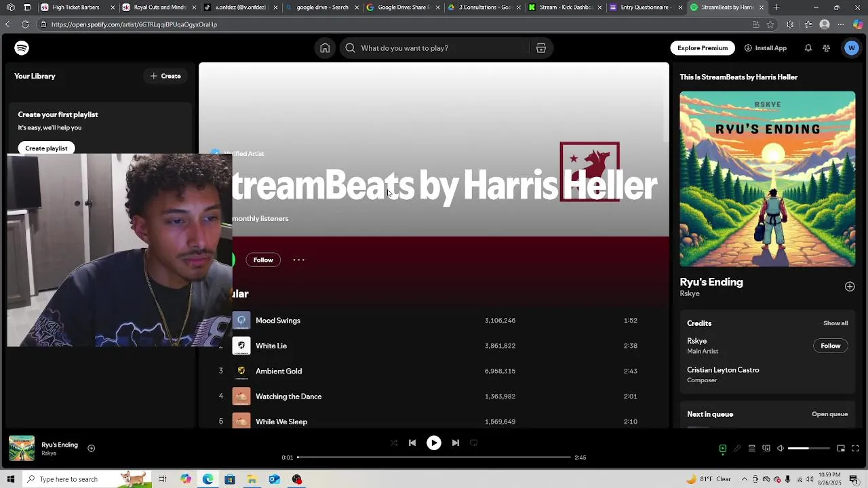868x488 pixels.
Task: Toggle shuffle in the player controls
Action: tap(394, 443)
